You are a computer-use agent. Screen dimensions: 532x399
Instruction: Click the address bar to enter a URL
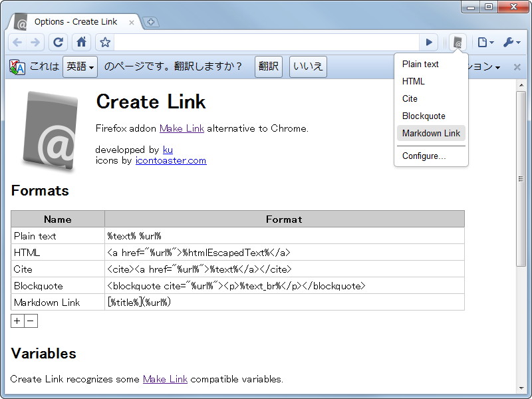(266, 42)
